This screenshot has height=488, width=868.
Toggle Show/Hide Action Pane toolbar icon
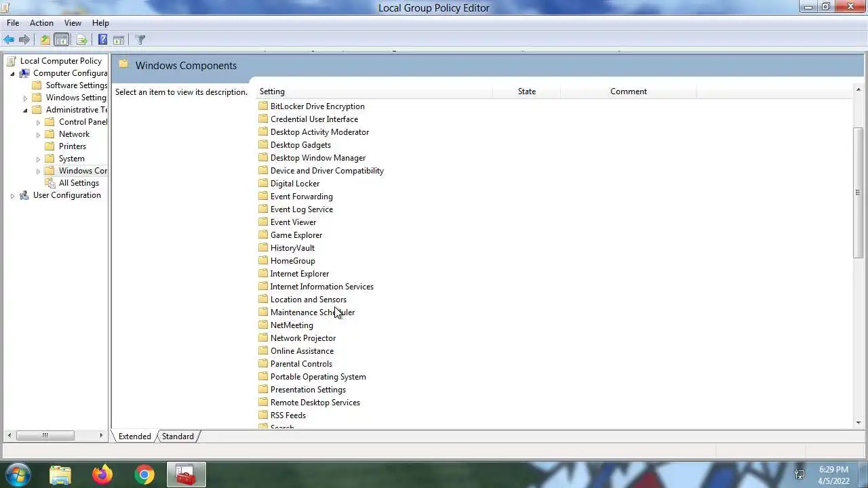click(119, 40)
